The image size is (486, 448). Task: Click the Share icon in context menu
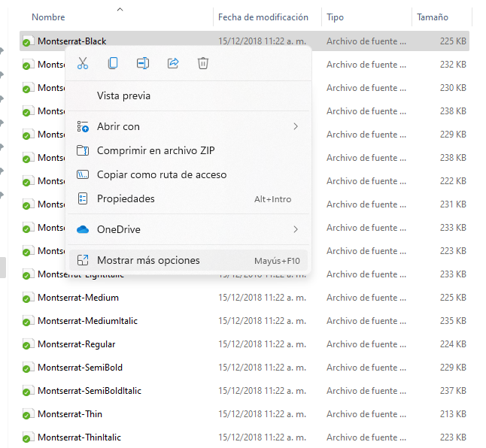pyautogui.click(x=173, y=63)
